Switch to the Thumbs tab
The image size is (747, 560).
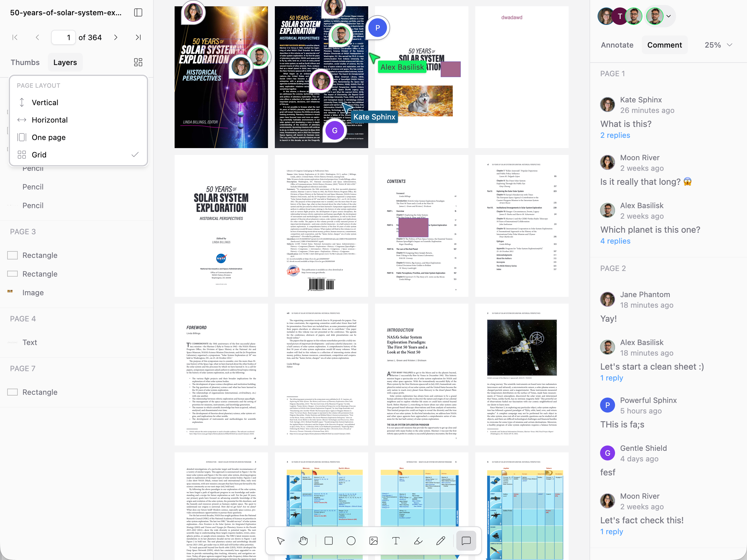tap(25, 63)
